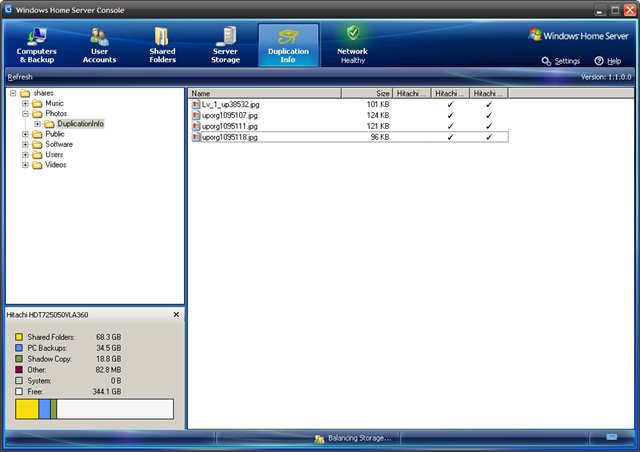
Task: Expand the Users folder node
Action: click(x=25, y=154)
